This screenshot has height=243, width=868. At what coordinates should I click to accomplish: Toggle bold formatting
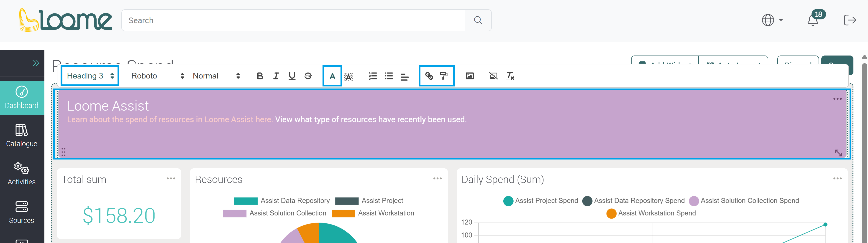pos(260,76)
